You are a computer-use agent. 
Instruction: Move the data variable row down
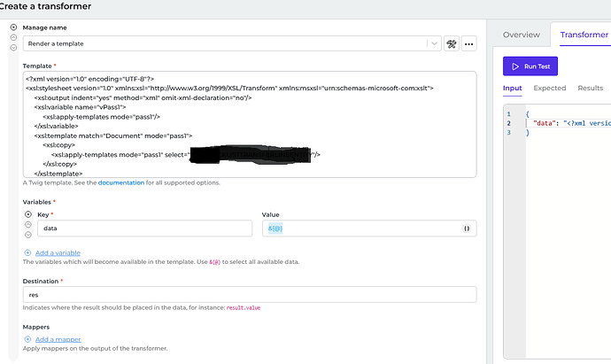[x=27, y=235]
